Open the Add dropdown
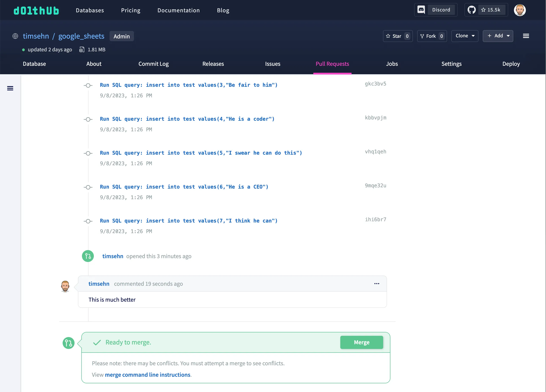Viewport: 546px width, 392px height. 498,36
